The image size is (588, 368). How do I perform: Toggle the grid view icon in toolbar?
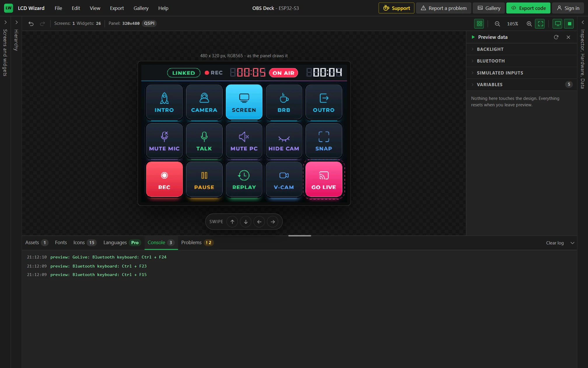(479, 24)
